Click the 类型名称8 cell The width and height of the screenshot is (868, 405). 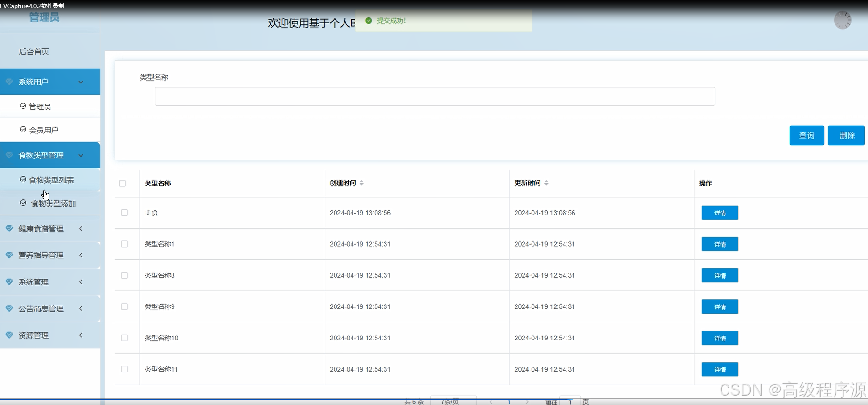click(x=160, y=275)
